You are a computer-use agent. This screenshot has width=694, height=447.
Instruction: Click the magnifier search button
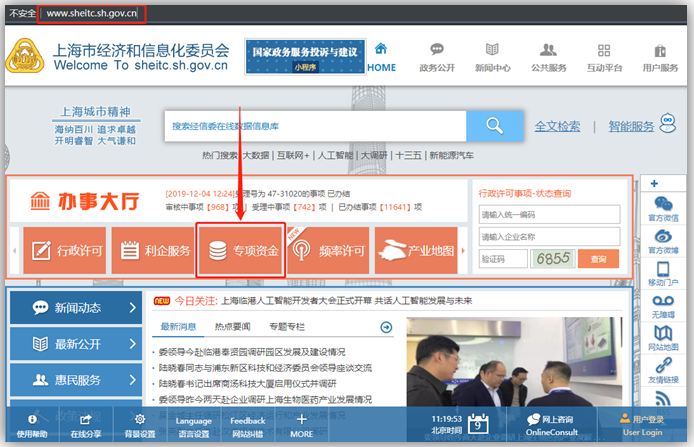pos(494,126)
